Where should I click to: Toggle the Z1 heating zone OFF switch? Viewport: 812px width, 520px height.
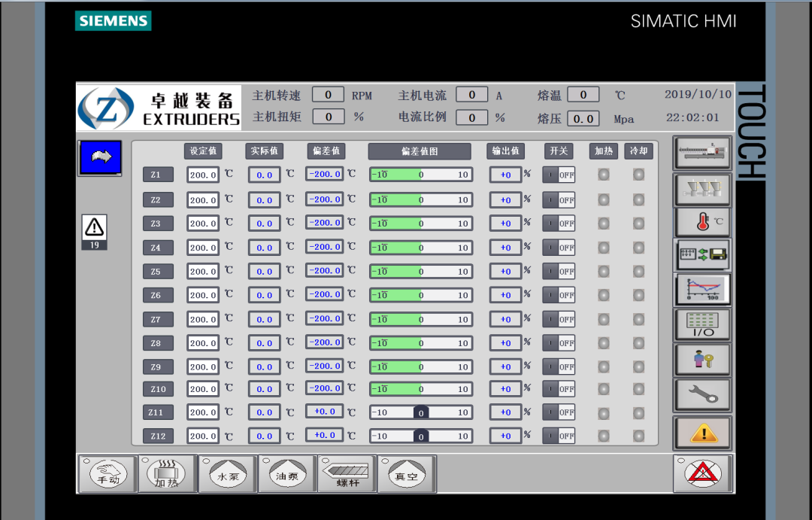[559, 175]
